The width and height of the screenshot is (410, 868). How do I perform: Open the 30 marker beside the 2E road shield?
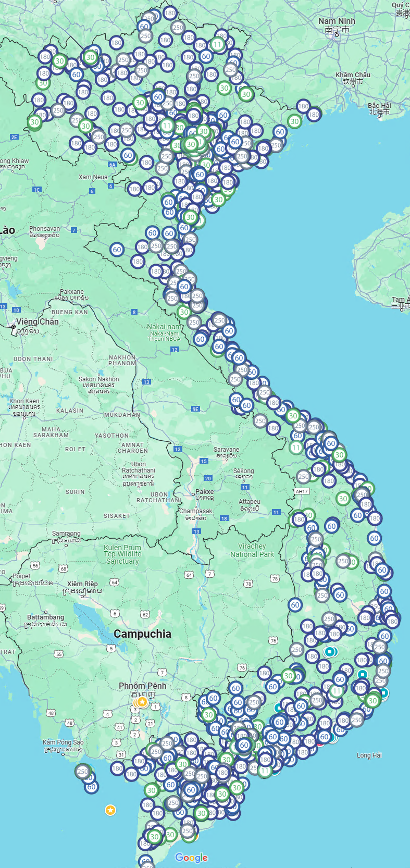[x=34, y=122]
